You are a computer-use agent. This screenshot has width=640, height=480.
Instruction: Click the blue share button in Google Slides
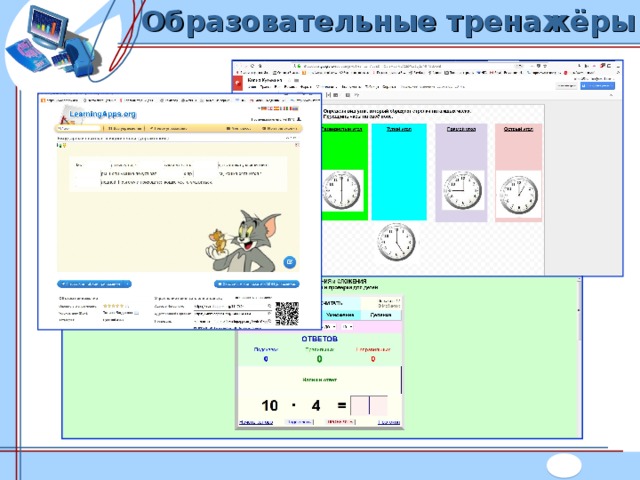[x=598, y=86]
